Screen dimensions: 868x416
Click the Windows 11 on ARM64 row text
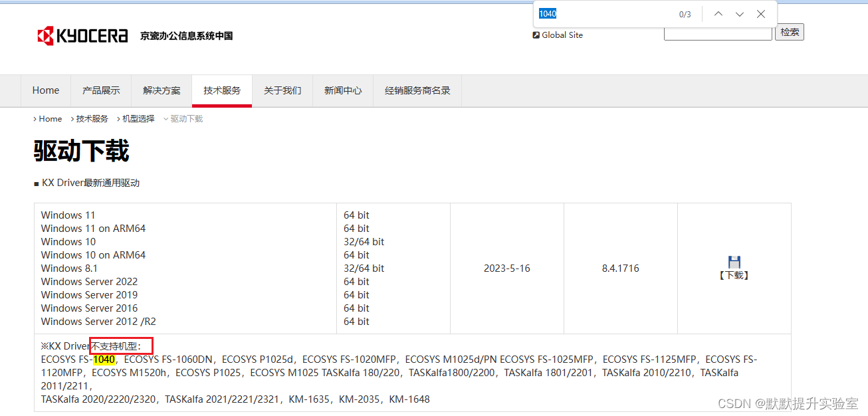(93, 229)
